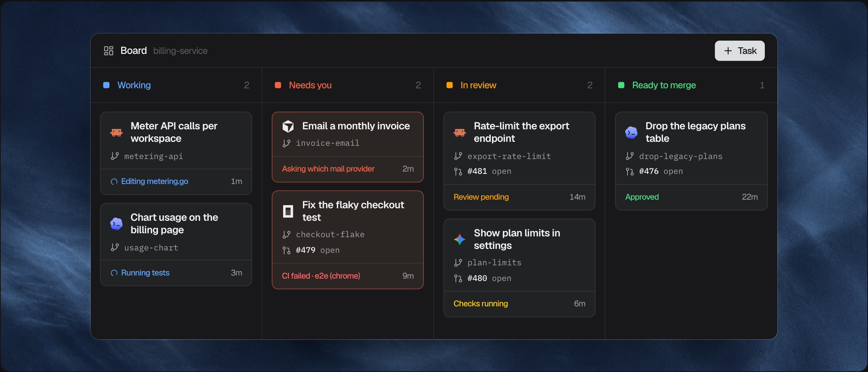868x372 pixels.
Task: Click the invoice-email branch name
Action: click(328, 143)
